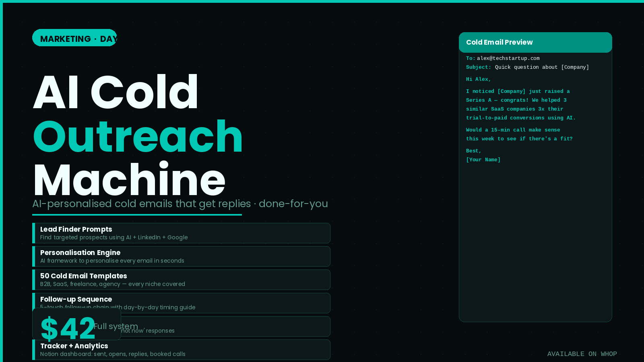Image resolution: width=644 pixels, height=362 pixels.
Task: Click the 'Subject:' field label
Action: (x=479, y=67)
